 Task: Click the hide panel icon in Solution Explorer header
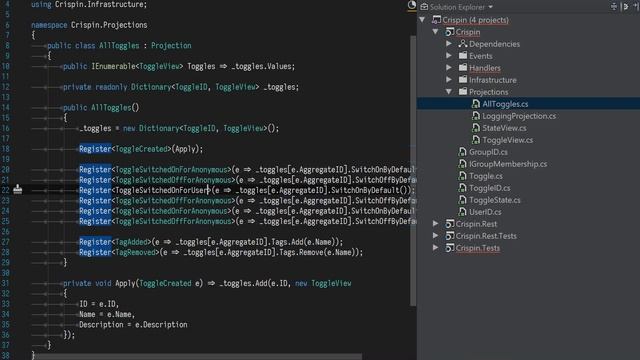click(637, 6)
